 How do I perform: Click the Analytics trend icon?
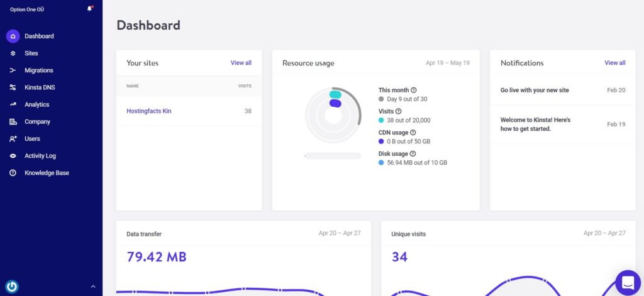[13, 105]
